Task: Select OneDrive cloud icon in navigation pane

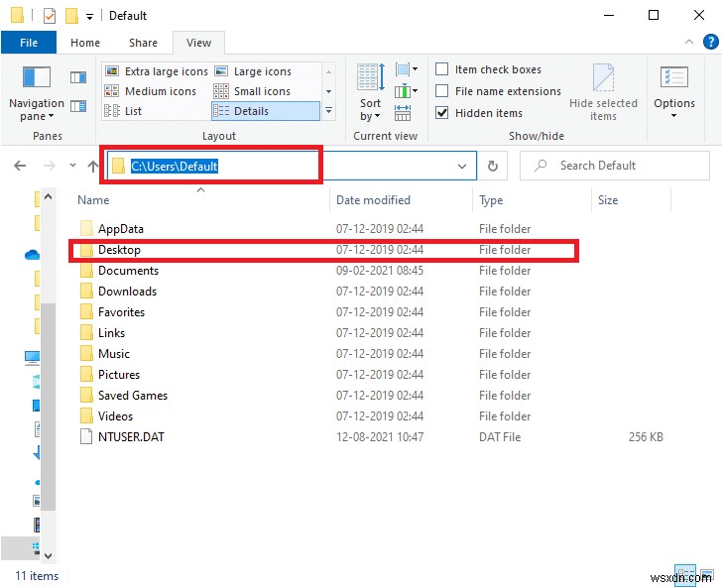Action: 32,255
